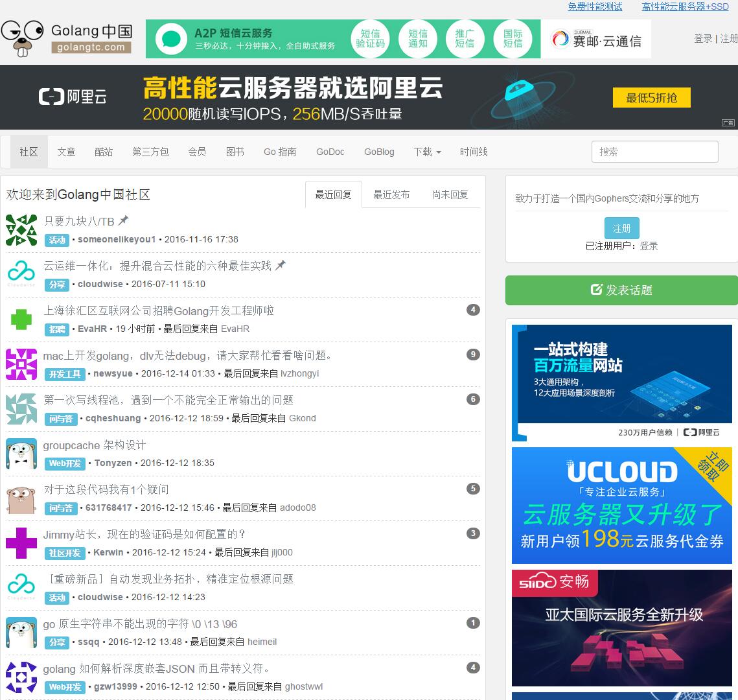738x700 pixels.
Task: Click the Web开发 tag on Tonyzen post
Action: 65,463
